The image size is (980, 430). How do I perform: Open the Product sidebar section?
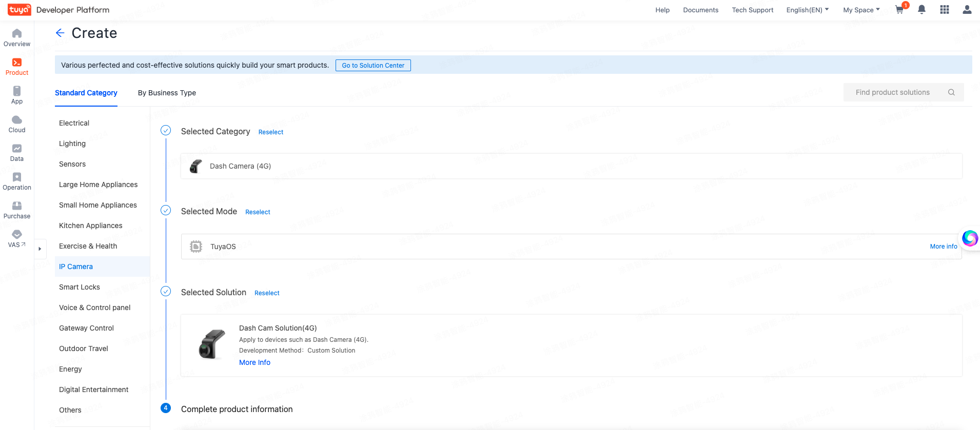pos(17,67)
